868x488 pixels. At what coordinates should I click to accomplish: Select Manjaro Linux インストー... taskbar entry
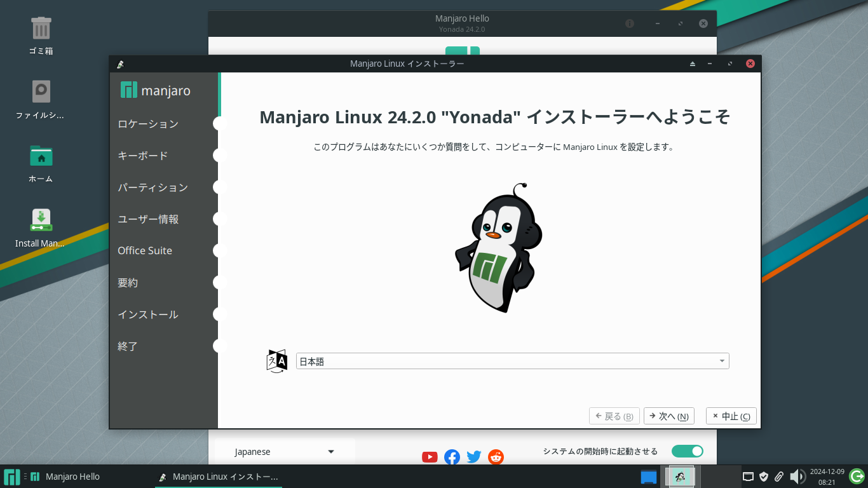coord(219,477)
